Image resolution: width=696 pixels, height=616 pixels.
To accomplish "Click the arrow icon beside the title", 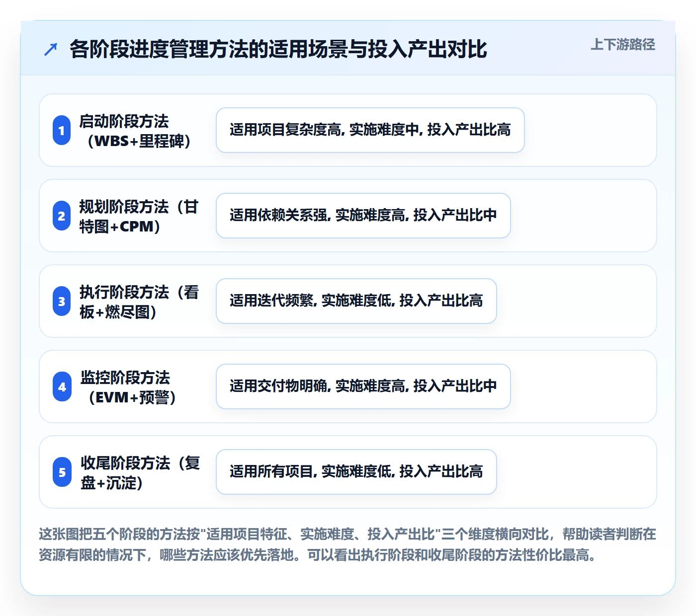I will (51, 49).
